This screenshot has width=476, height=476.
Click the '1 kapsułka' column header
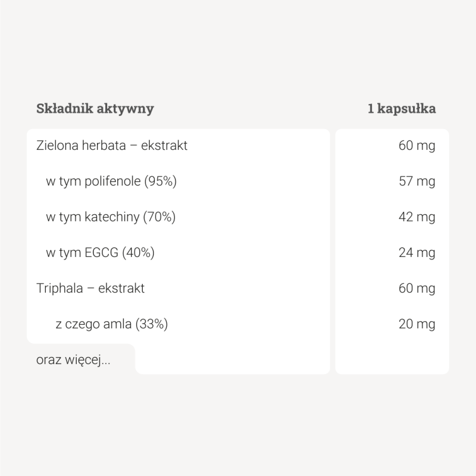click(402, 108)
